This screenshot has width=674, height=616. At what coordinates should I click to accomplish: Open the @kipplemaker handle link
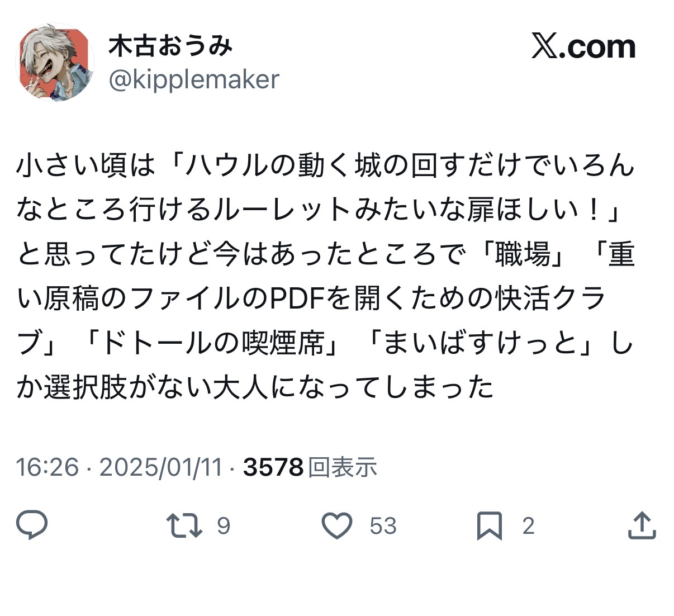pyautogui.click(x=193, y=79)
